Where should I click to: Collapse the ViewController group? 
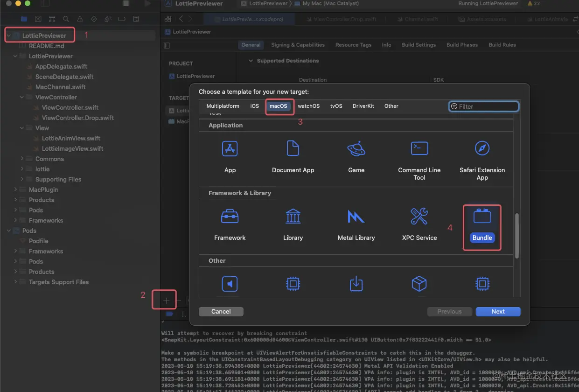click(22, 97)
